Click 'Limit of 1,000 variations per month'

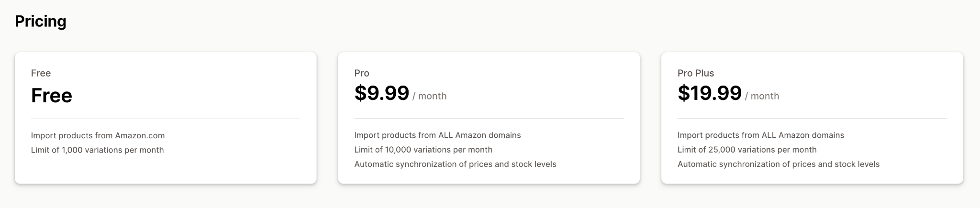[x=97, y=150]
